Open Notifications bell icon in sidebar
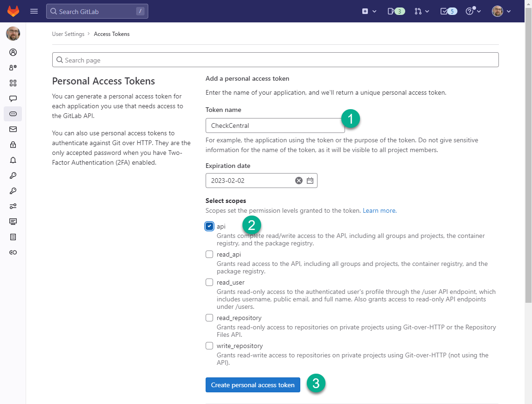 [x=13, y=160]
